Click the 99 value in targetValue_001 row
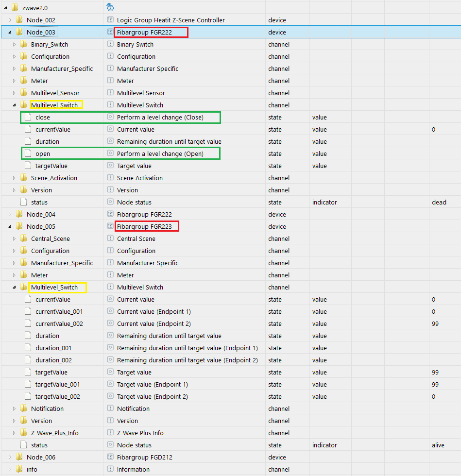Image resolution: width=461 pixels, height=476 pixels. click(x=435, y=384)
